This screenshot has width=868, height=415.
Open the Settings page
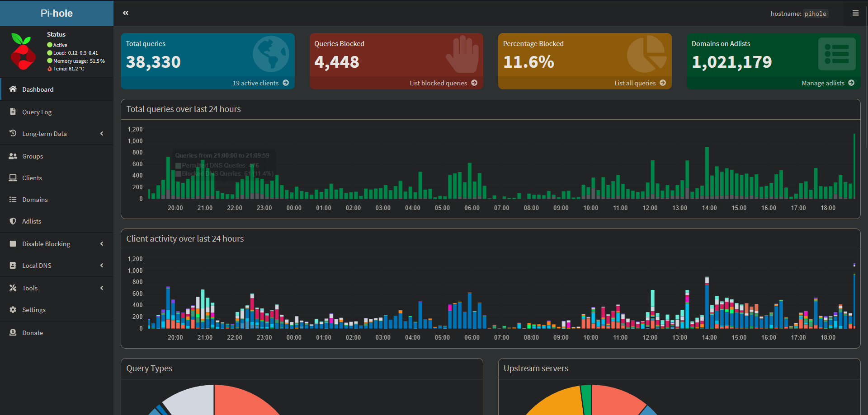57,309
